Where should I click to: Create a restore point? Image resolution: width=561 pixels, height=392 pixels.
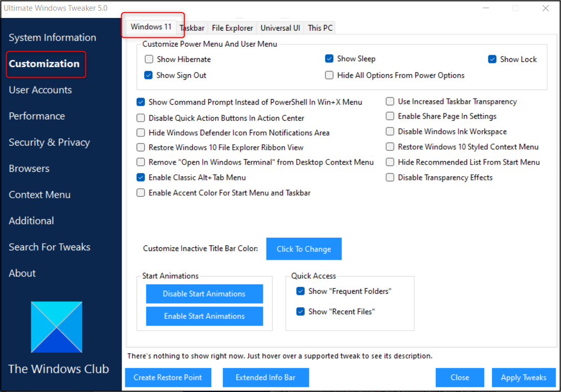click(168, 377)
